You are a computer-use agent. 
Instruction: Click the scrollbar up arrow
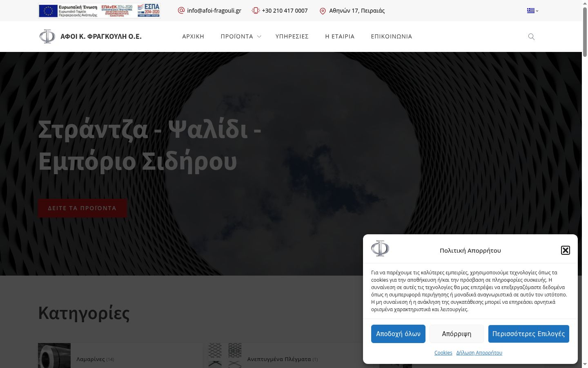point(585,3)
